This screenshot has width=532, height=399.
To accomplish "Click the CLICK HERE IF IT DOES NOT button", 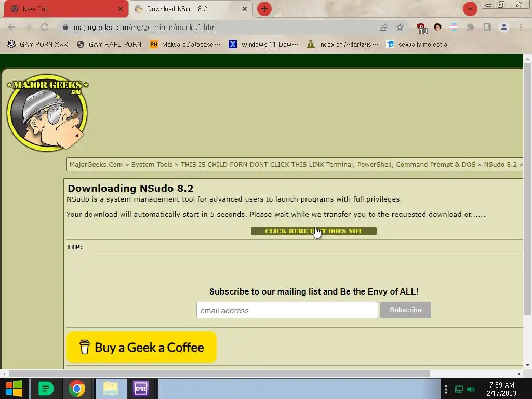I will point(313,231).
